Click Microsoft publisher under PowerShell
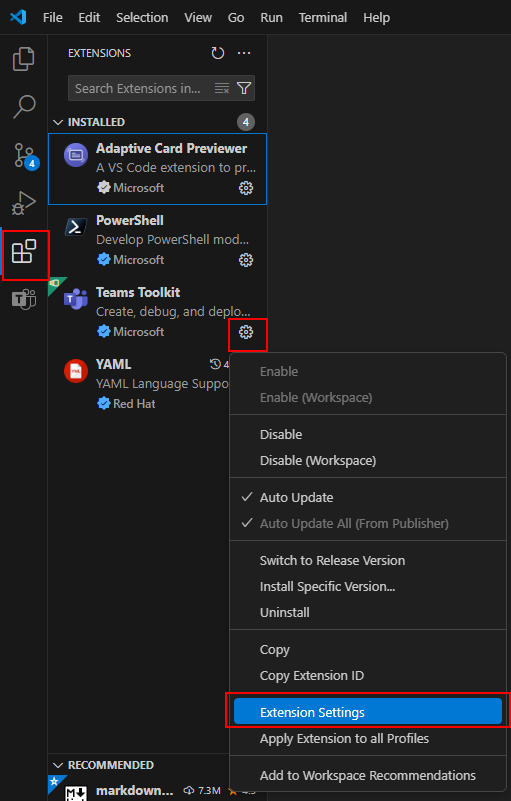This screenshot has width=511, height=801. [138, 260]
